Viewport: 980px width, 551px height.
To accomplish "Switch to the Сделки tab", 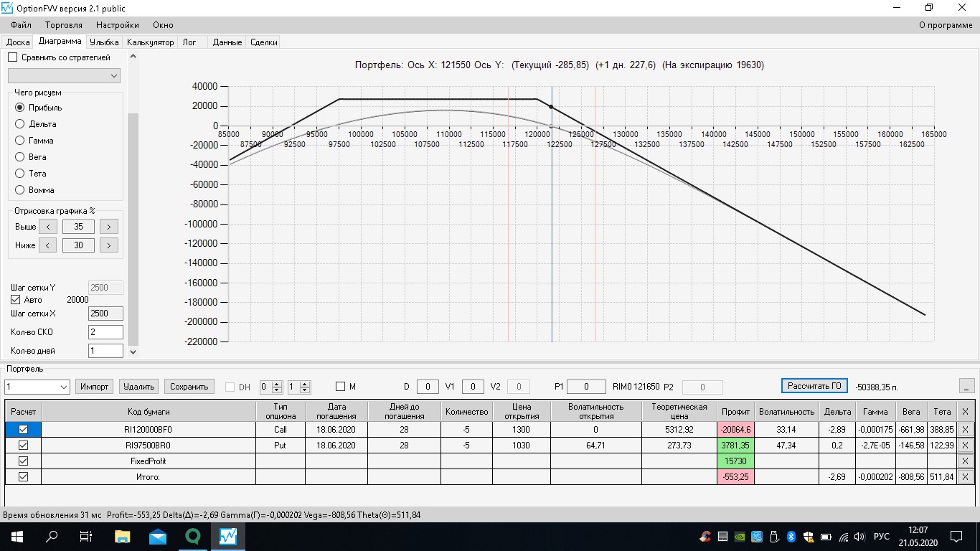I will pos(264,42).
